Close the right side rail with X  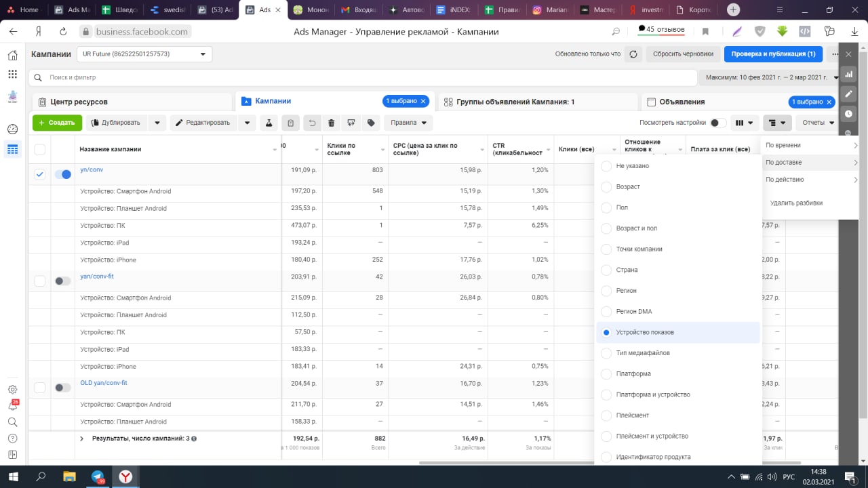pyautogui.click(x=848, y=54)
